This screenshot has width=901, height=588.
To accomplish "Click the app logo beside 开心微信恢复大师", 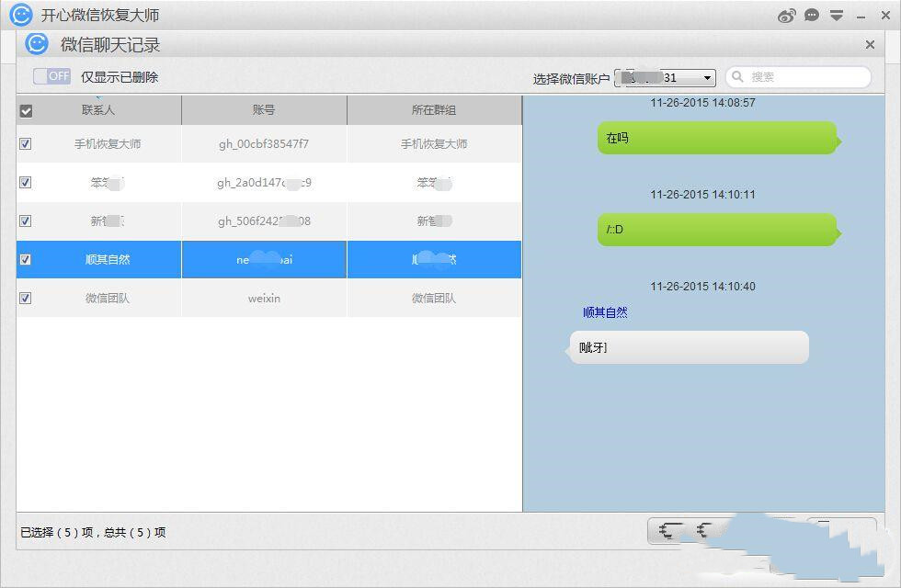I will click(x=21, y=15).
